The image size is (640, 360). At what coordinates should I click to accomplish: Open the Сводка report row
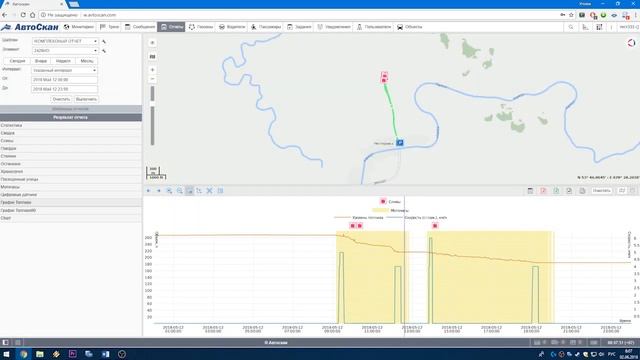pos(71,133)
